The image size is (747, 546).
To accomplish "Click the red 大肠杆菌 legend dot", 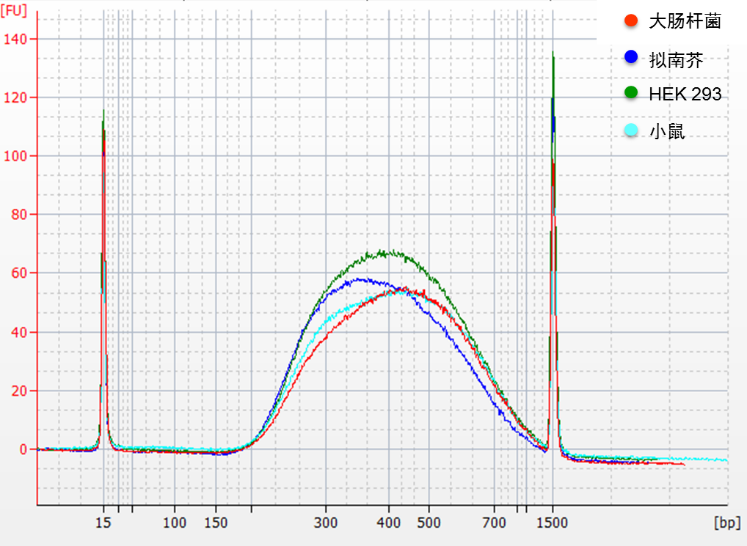I will [x=630, y=21].
